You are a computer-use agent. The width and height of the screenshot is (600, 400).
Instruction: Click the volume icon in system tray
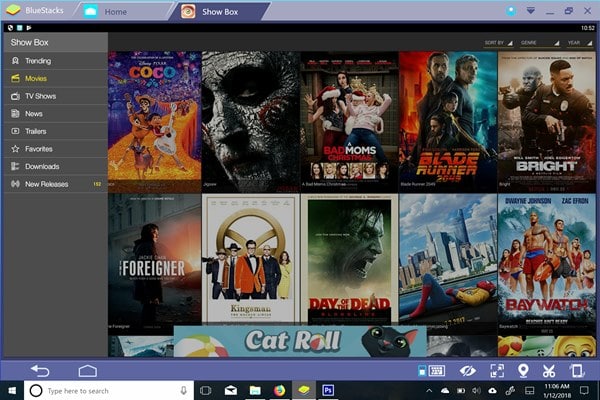coord(476,390)
